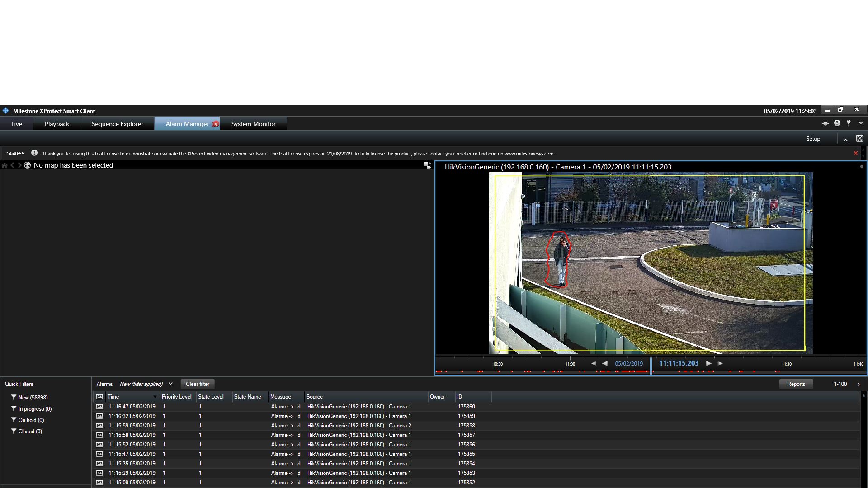Select the Alarm Manager tab
Image resolution: width=868 pixels, height=488 pixels.
coord(187,124)
